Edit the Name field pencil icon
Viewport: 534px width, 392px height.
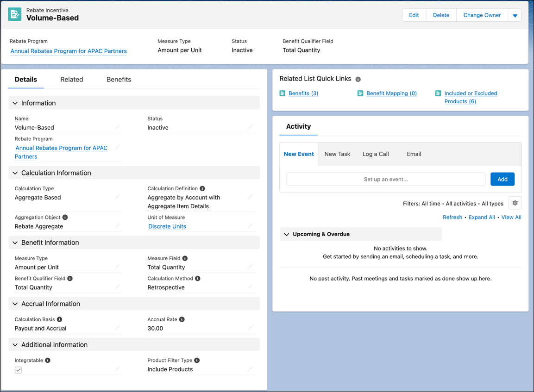pos(118,127)
